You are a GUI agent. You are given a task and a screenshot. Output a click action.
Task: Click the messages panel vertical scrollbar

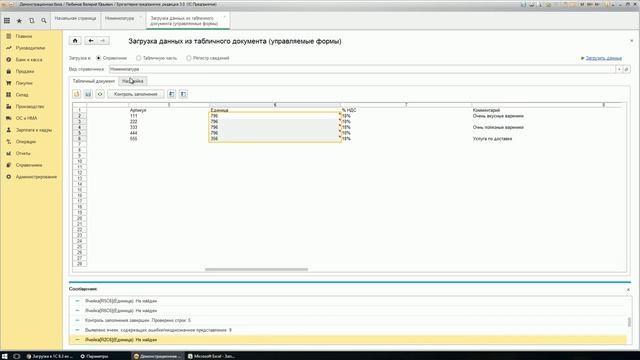(x=629, y=322)
